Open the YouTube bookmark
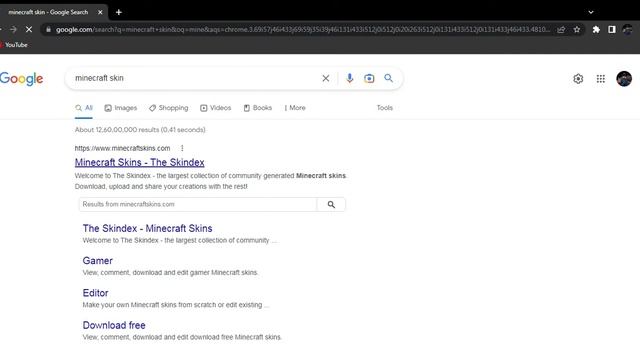 click(14, 45)
